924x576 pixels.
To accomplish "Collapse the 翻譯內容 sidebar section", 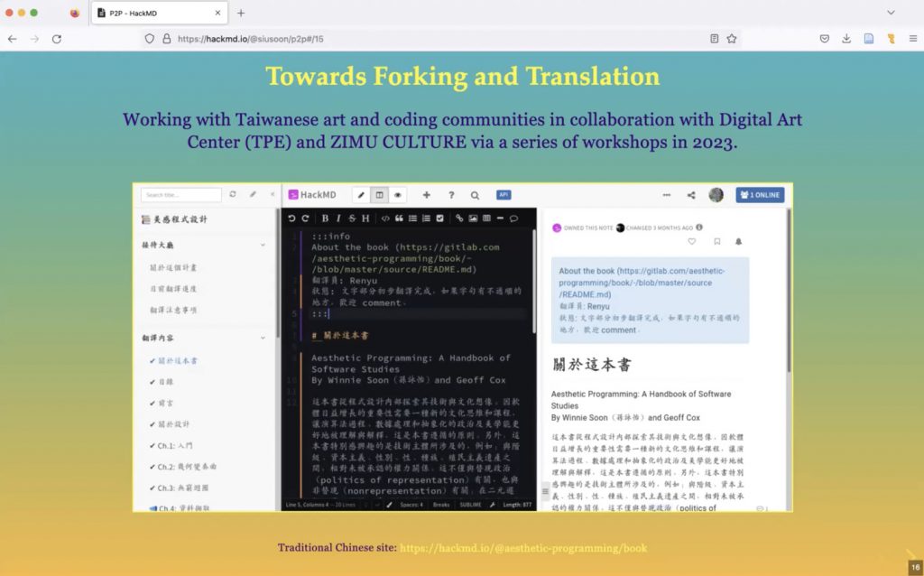I will coord(263,338).
